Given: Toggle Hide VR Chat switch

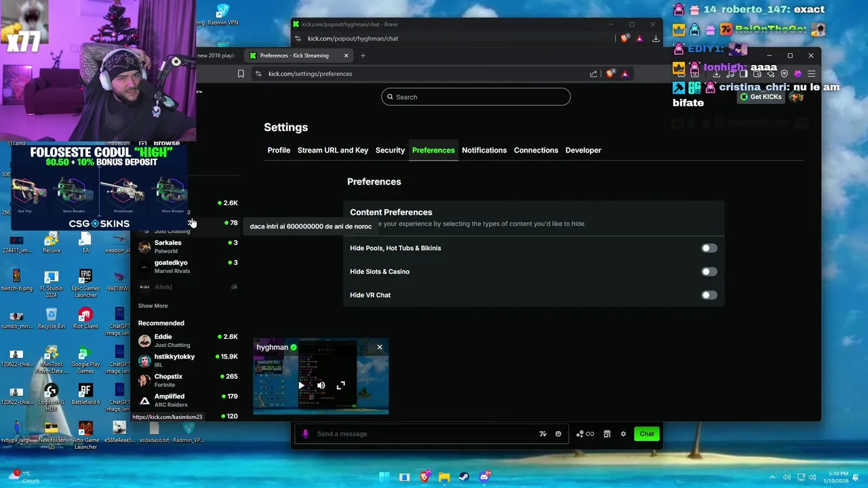Looking at the screenshot, I should click(709, 296).
